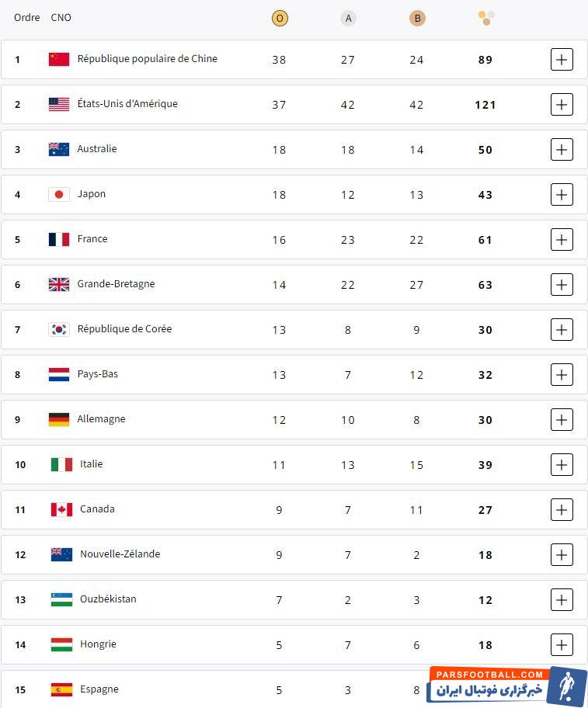Expand États-Unis d'Amérique medal details
The height and width of the screenshot is (708, 588).
pos(562,104)
